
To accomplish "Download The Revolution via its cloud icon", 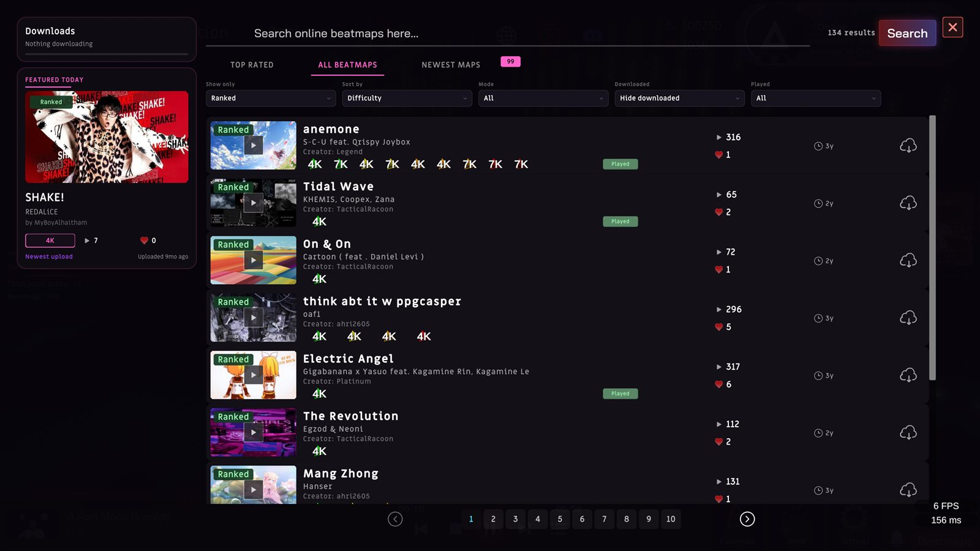I will (x=908, y=433).
